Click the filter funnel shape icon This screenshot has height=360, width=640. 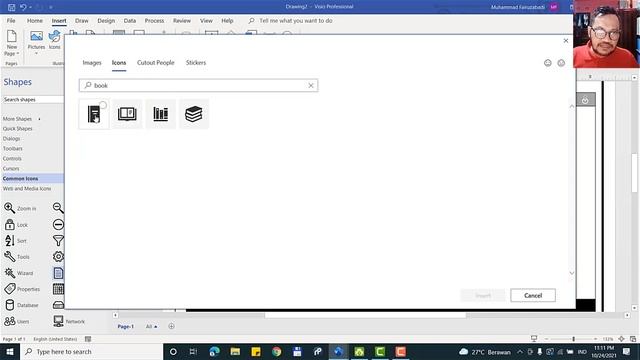[58, 240]
